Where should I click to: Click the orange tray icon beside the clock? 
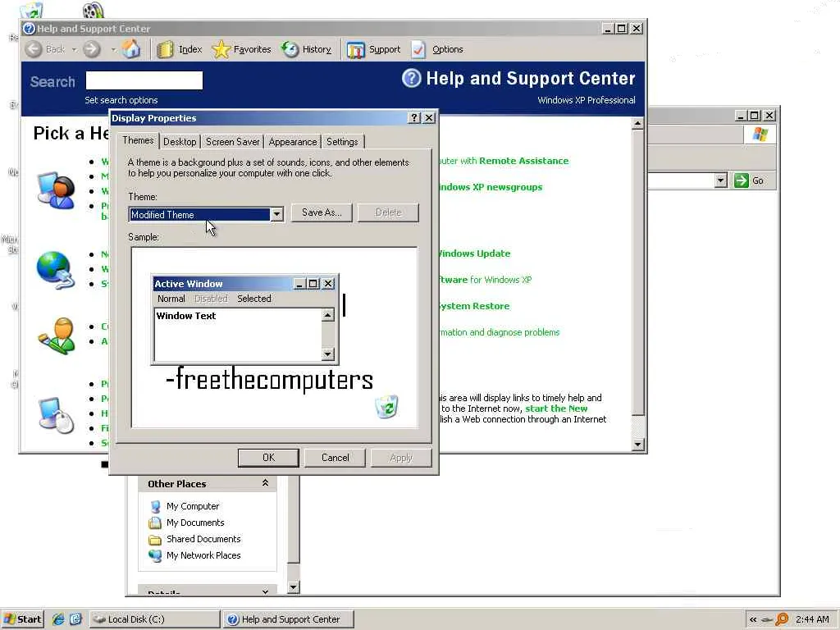click(782, 619)
